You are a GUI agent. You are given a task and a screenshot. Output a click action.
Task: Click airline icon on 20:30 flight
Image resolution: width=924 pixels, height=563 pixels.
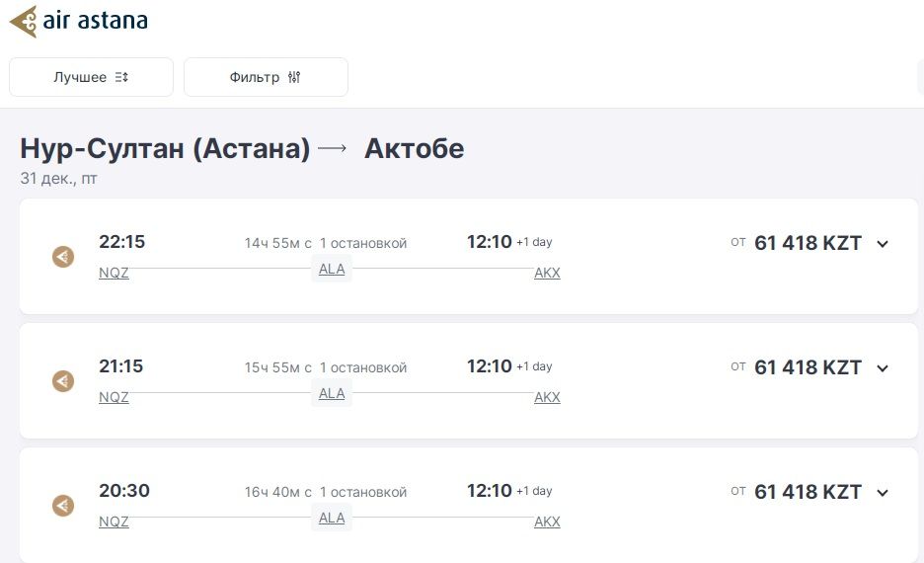63,506
